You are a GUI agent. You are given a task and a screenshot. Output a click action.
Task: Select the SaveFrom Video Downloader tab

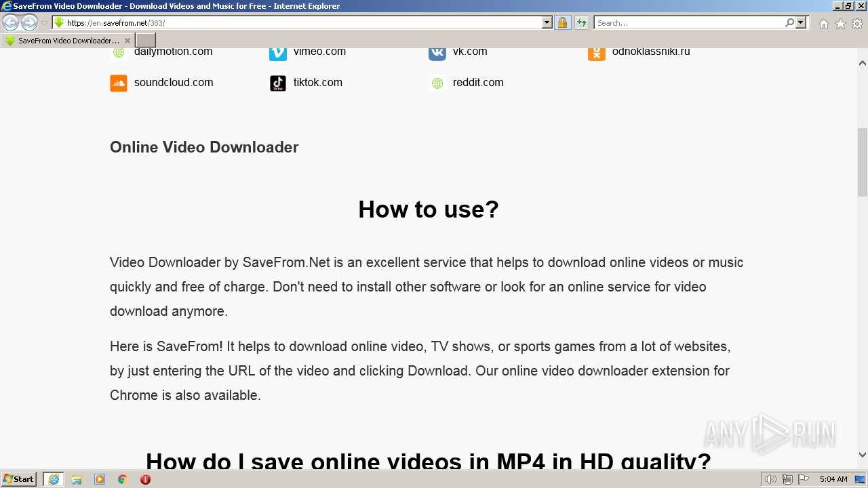[68, 41]
